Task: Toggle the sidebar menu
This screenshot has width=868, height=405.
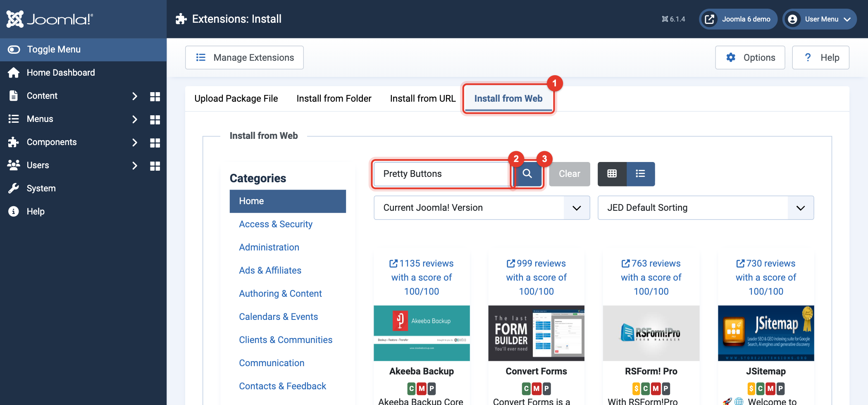Action: pyautogui.click(x=83, y=50)
